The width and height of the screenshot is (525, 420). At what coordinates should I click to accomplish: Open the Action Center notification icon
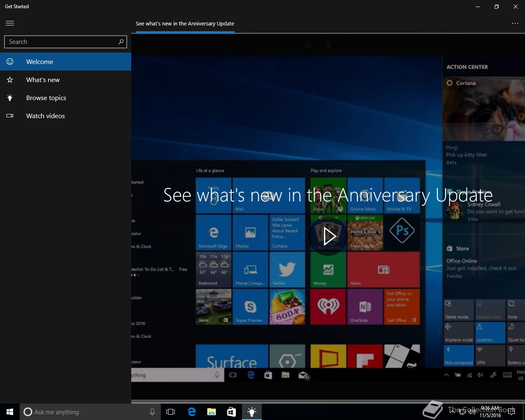[x=511, y=412]
